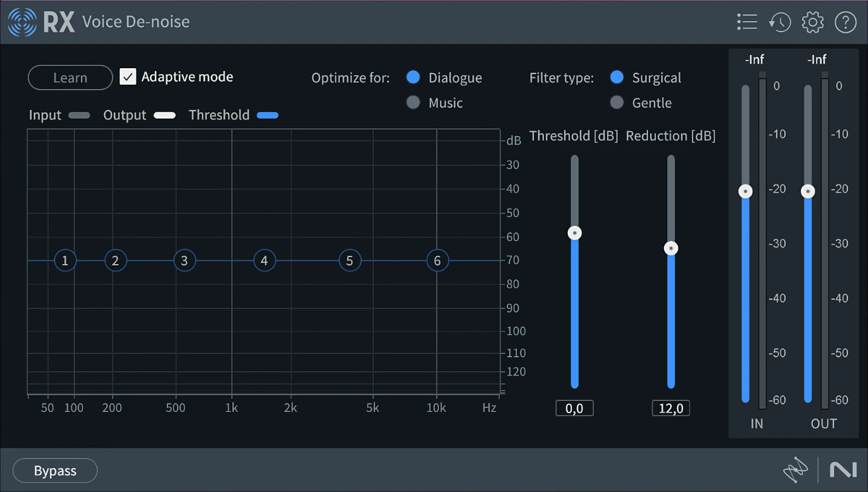Click the Native Instruments logo icon
The height and width of the screenshot is (492, 868).
point(843,470)
